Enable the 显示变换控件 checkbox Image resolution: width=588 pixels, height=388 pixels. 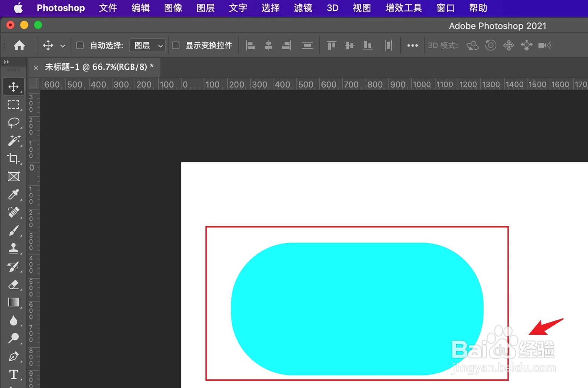[176, 45]
